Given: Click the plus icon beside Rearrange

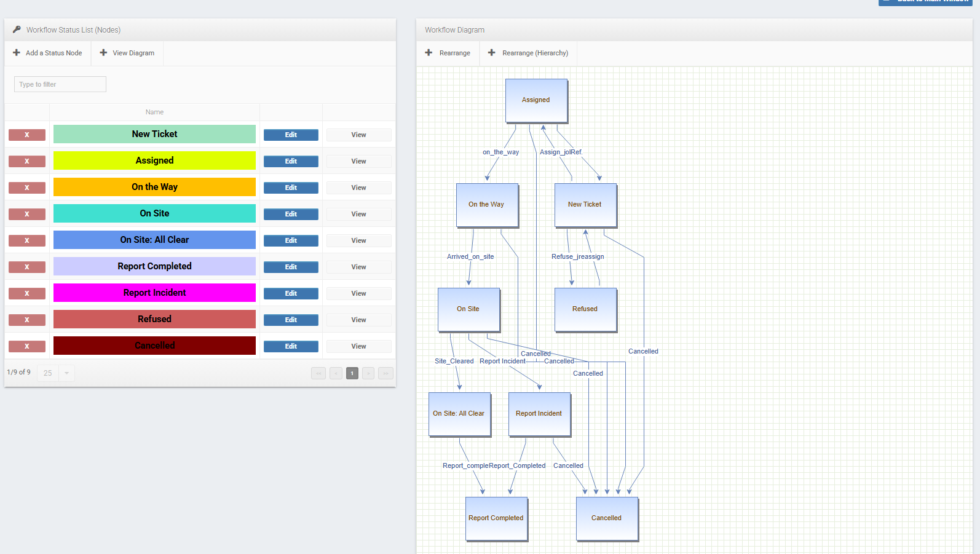Looking at the screenshot, I should coord(429,53).
